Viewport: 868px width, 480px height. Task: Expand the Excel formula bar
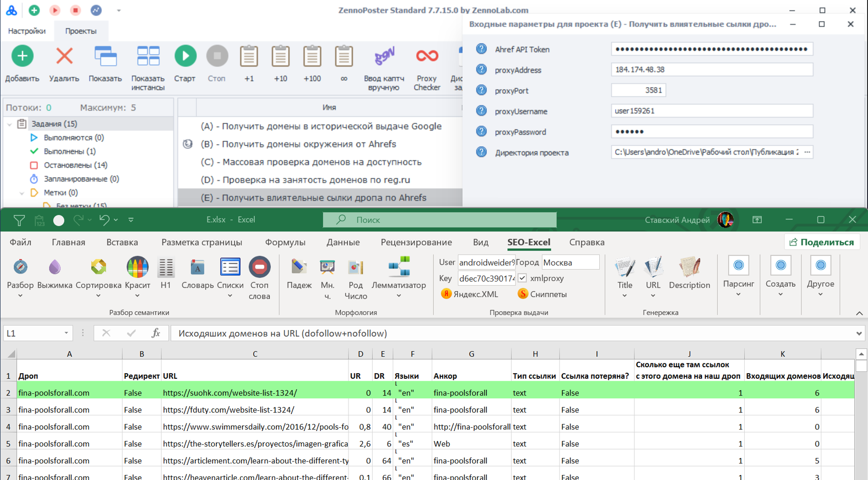tap(859, 333)
